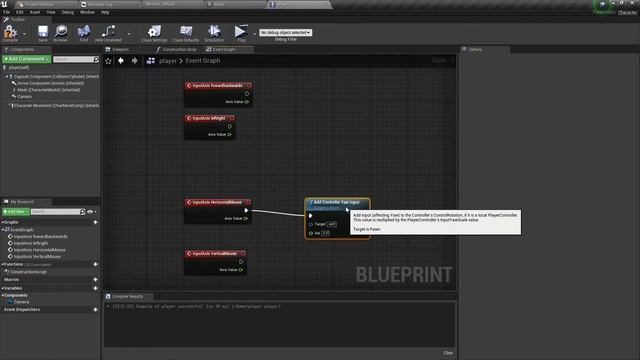640x360 pixels.
Task: Click Val input field on Yaw node
Action: [325, 233]
